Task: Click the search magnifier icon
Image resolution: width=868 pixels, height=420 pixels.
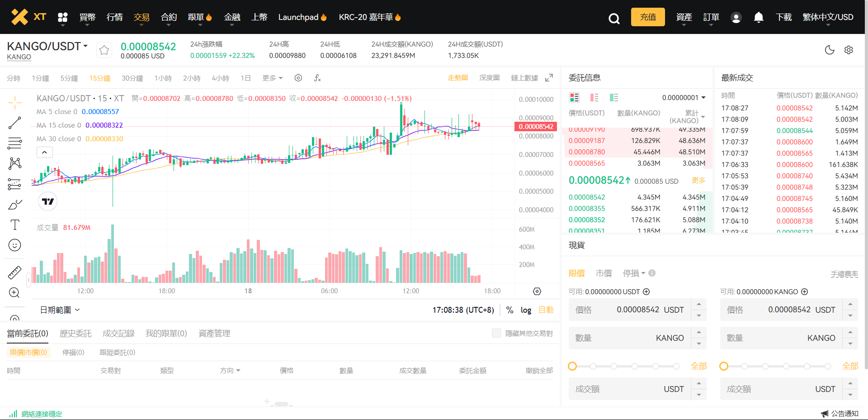Action: point(614,18)
